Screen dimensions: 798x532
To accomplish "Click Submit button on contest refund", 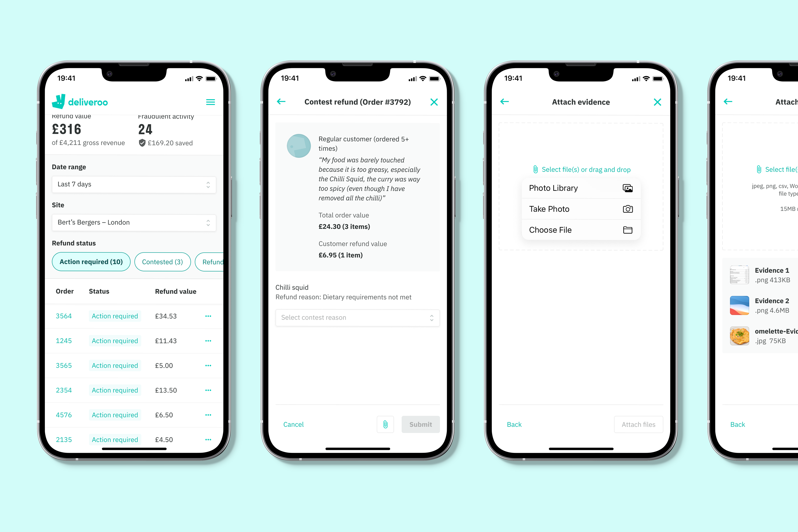I will tap(420, 424).
